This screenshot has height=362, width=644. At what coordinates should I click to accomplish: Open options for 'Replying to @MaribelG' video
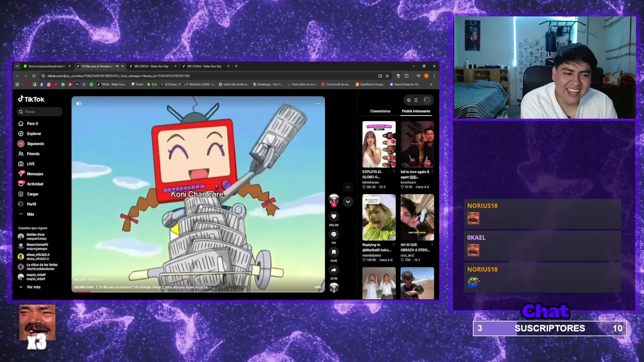(x=393, y=245)
